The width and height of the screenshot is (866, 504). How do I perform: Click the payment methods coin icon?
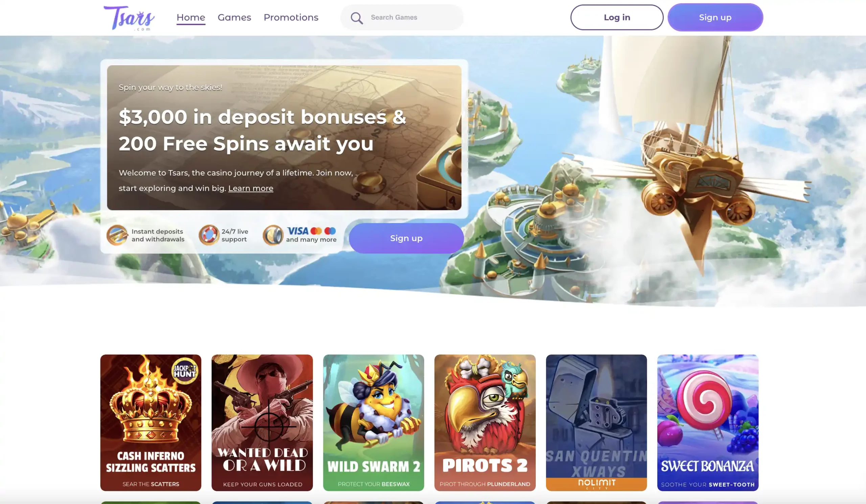[x=273, y=235]
